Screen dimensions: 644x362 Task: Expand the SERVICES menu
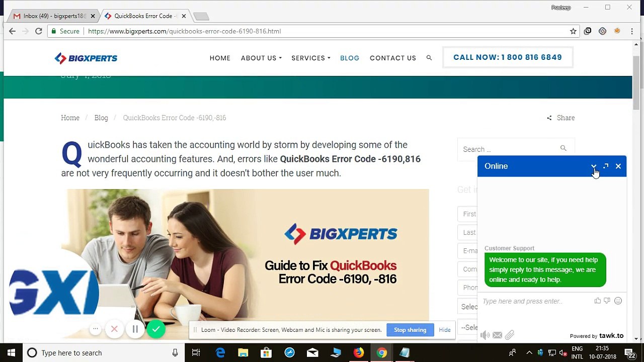(311, 58)
